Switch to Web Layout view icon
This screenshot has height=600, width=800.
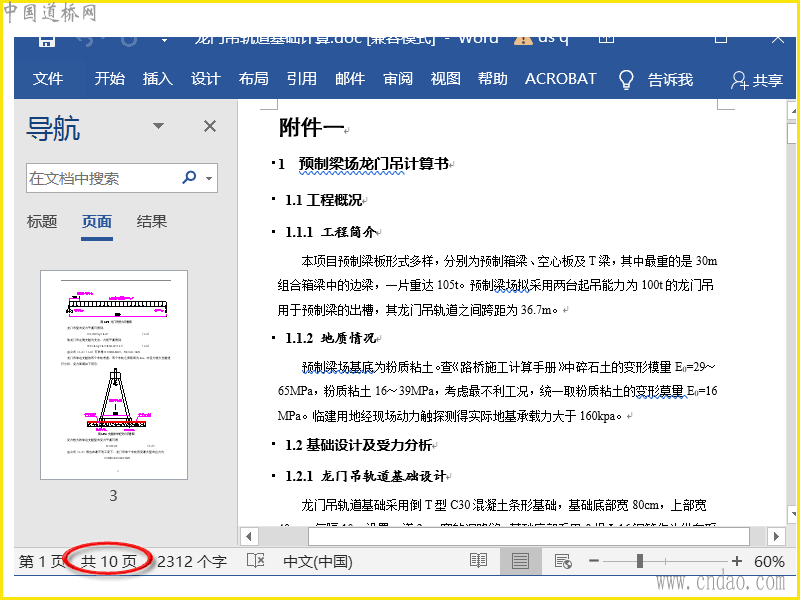pyautogui.click(x=563, y=562)
